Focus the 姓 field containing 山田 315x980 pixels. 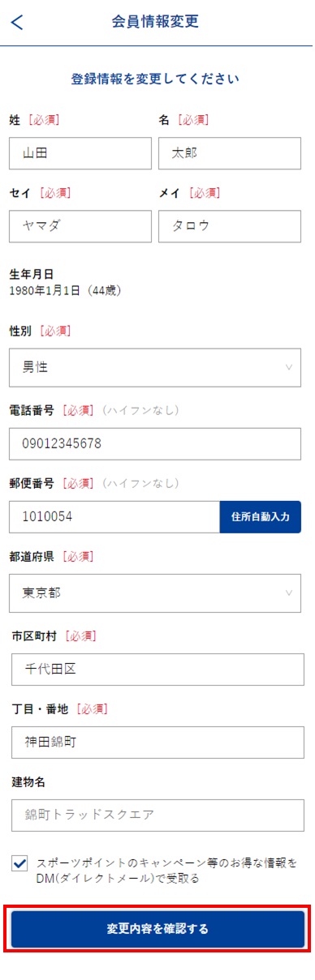click(80, 153)
